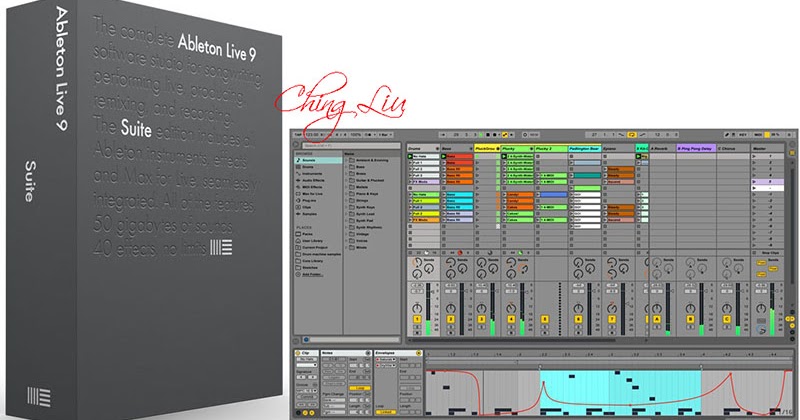Open Drum machine samples folder in Places
The width and height of the screenshot is (800, 420).
(318, 254)
